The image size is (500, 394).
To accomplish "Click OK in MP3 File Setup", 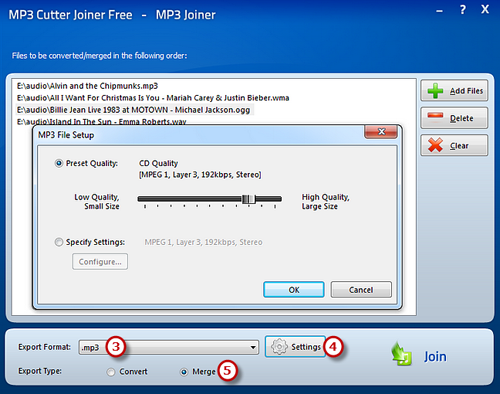I will coord(294,290).
